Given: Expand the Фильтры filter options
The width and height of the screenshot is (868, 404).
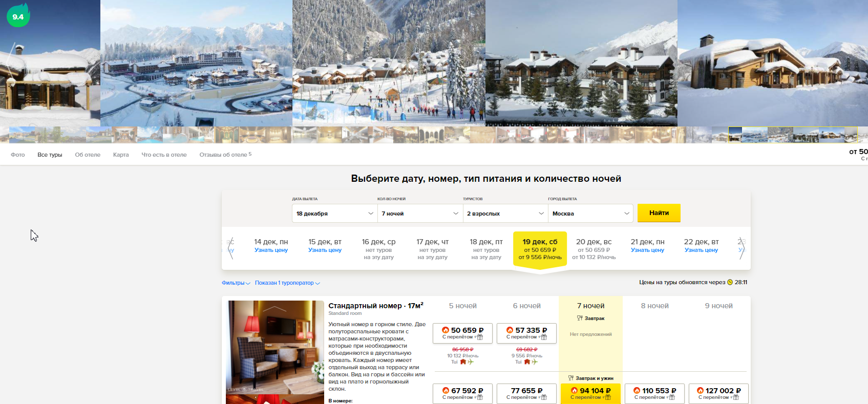Looking at the screenshot, I should pos(236,283).
